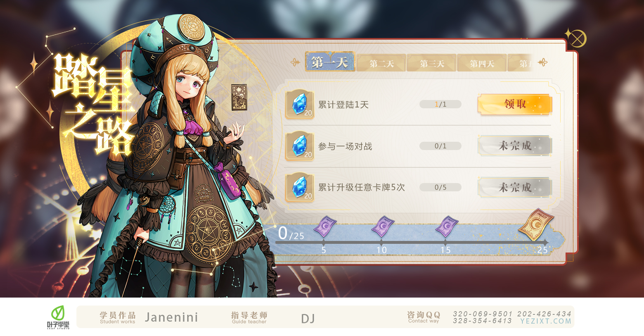Switch to the 第一天 tab
Viewport: 644px width, 336px height.
pyautogui.click(x=330, y=62)
